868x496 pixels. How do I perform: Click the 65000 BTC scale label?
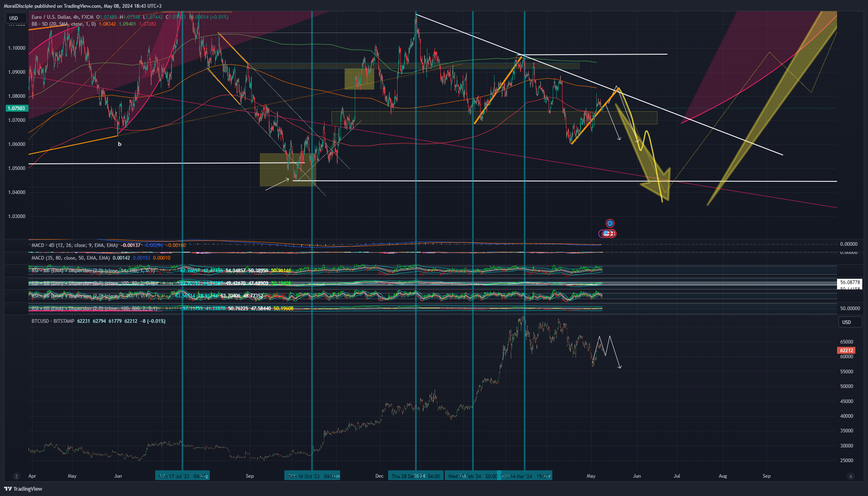tap(846, 342)
